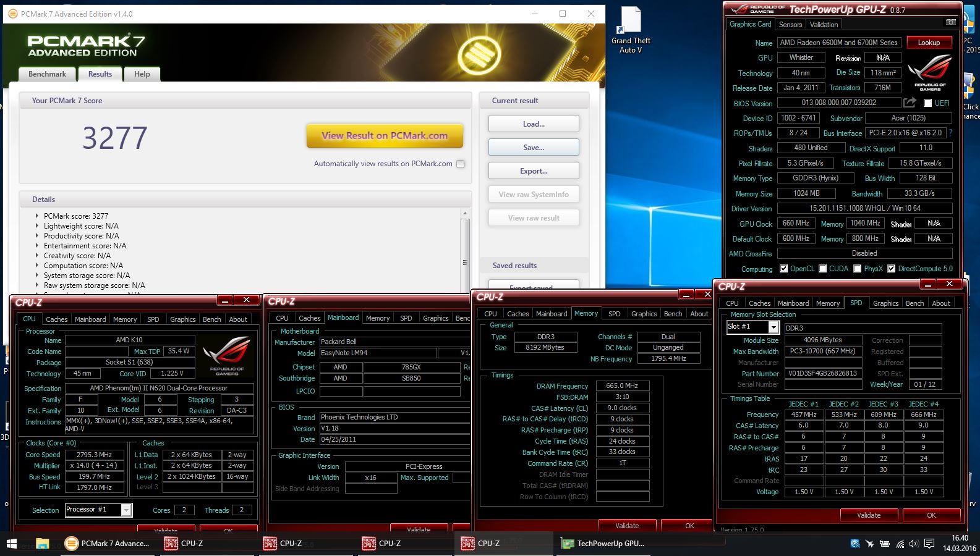The height and width of the screenshot is (556, 980).
Task: Click the Save... button
Action: pyautogui.click(x=534, y=147)
